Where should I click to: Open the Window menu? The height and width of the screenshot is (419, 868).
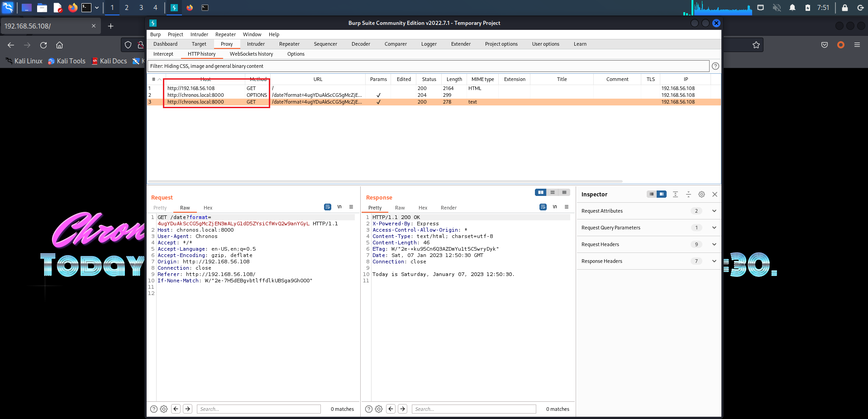252,34
